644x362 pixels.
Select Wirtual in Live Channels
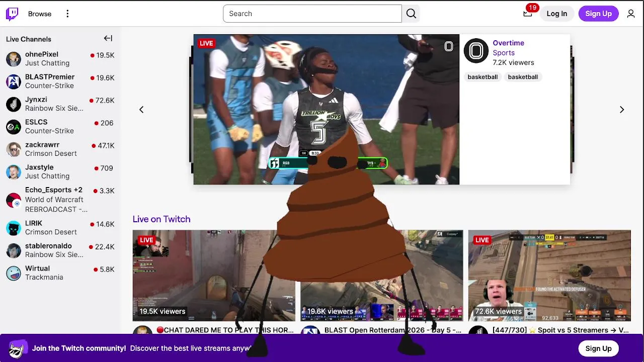coord(60,273)
